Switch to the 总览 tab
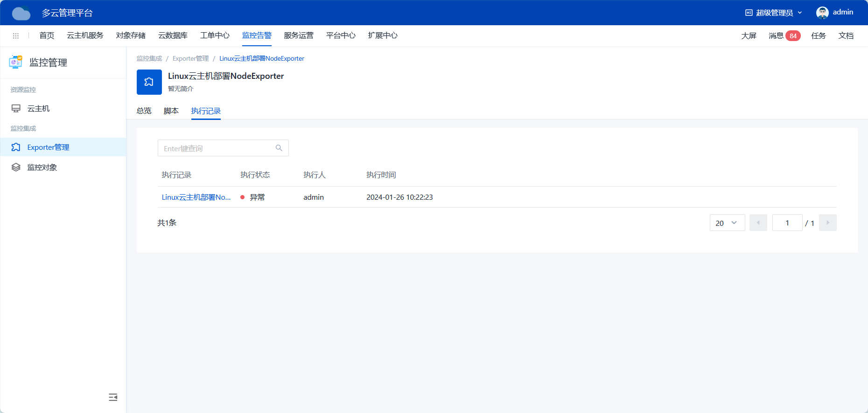868x413 pixels. pyautogui.click(x=144, y=111)
